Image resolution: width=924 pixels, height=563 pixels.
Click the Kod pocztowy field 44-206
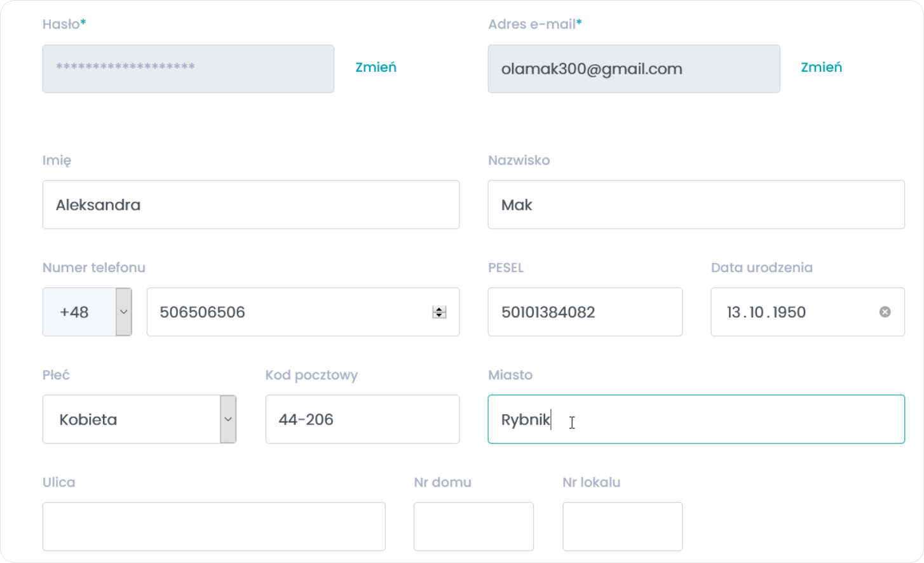pyautogui.click(x=362, y=419)
